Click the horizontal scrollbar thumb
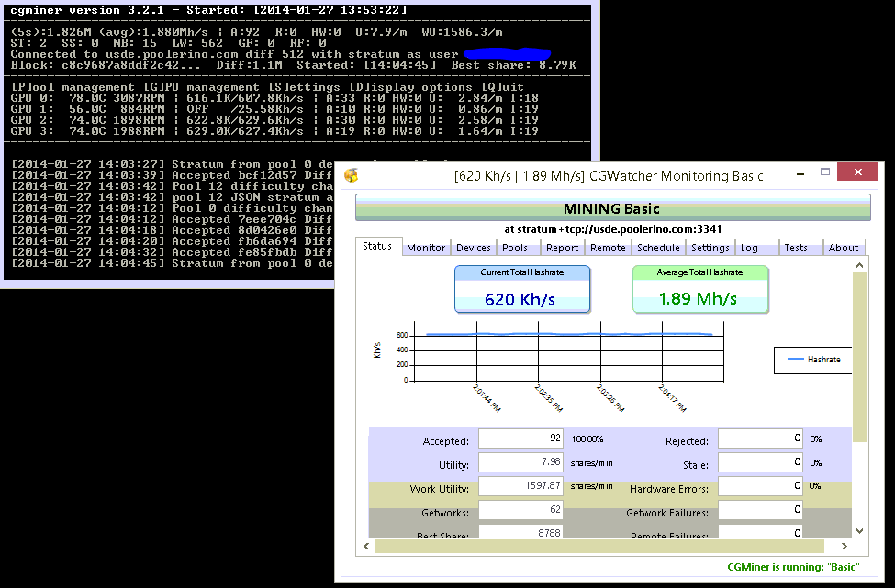The image size is (895, 588). click(x=599, y=547)
